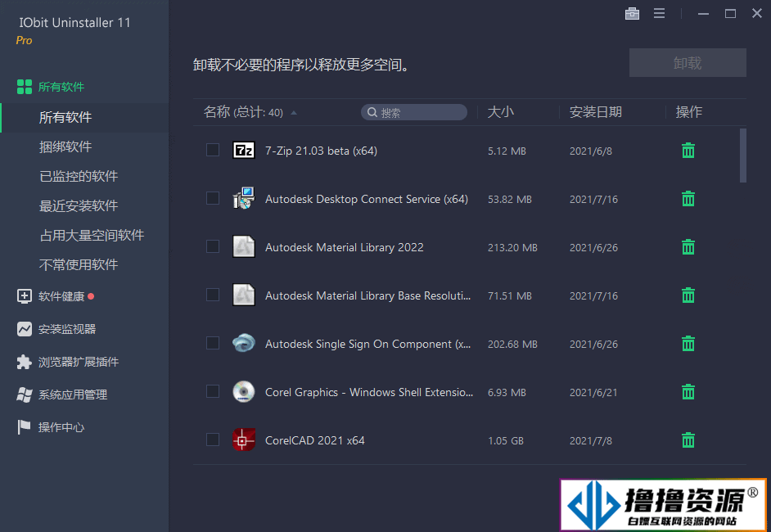Image resolution: width=771 pixels, height=532 pixels.
Task: Tick Corel Graphics Windows Shell Extension checkbox
Action: tap(213, 391)
